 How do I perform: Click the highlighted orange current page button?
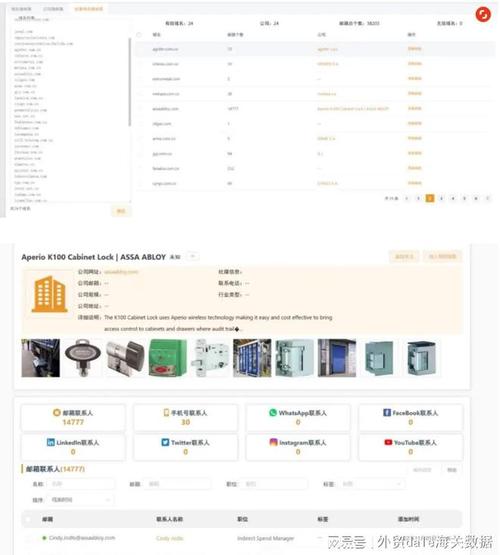click(x=430, y=198)
